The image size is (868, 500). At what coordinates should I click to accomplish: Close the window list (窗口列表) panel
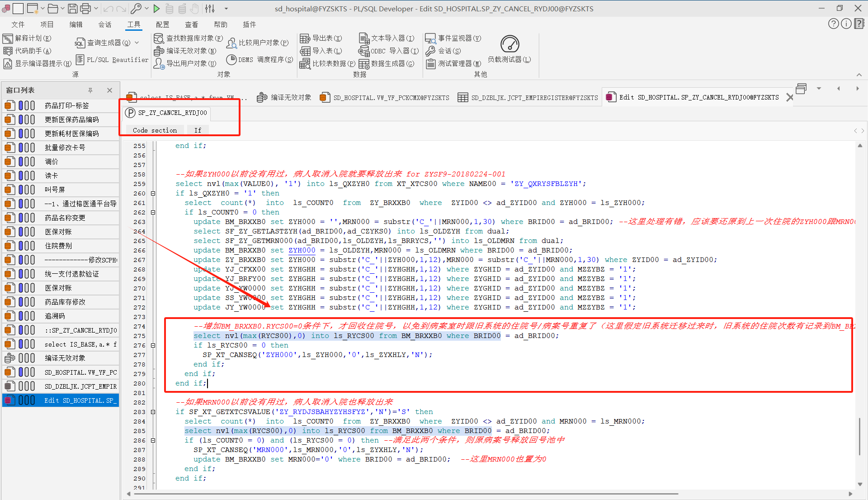coord(109,90)
